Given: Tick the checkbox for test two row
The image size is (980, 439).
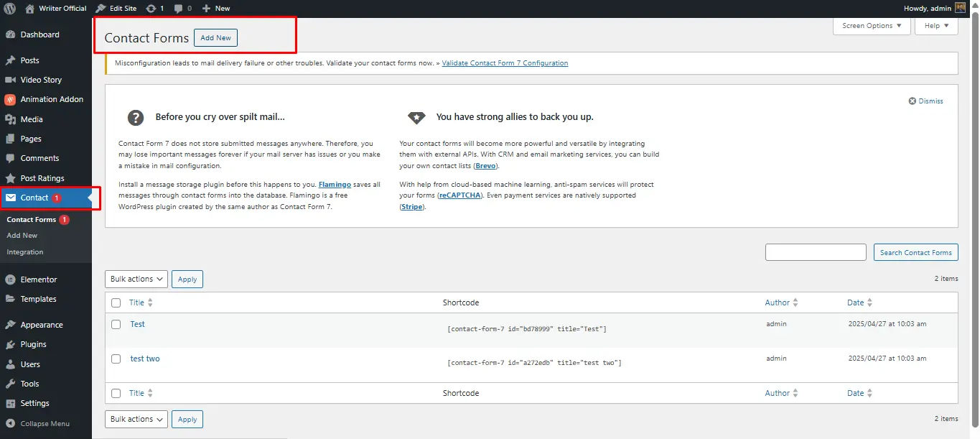Looking at the screenshot, I should point(116,359).
